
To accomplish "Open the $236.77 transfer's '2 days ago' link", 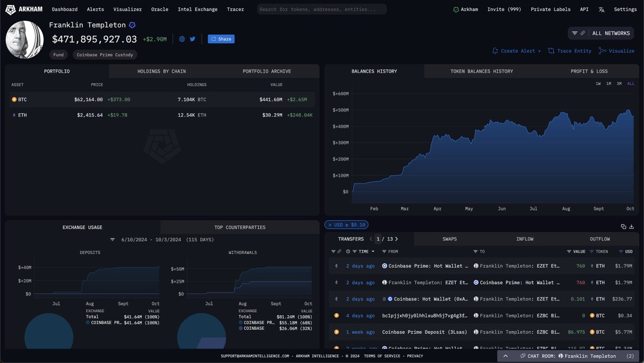I will 360,299.
